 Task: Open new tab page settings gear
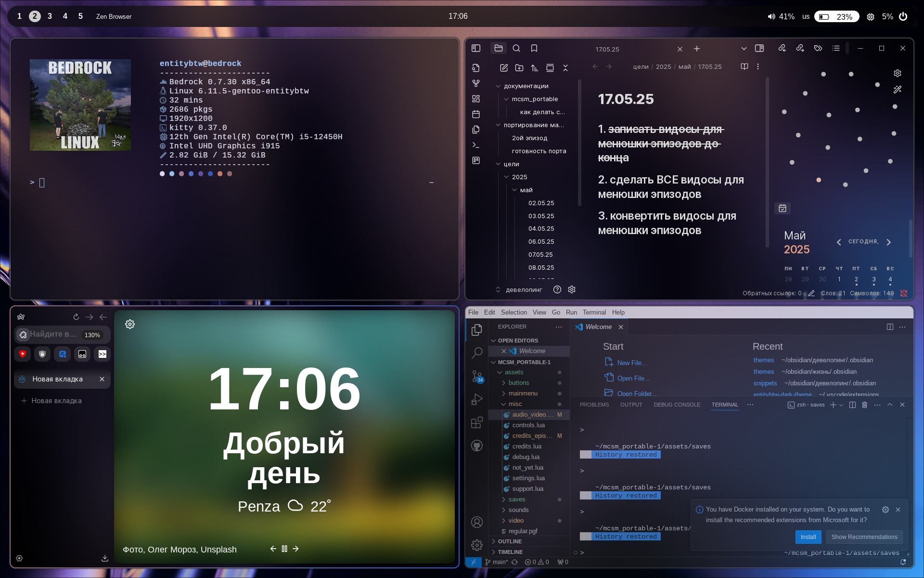click(130, 324)
